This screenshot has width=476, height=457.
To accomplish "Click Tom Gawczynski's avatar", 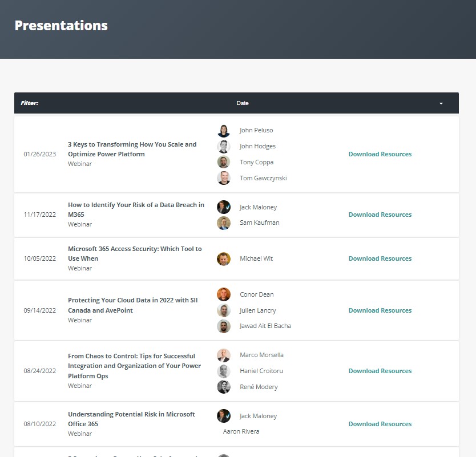I will [x=224, y=178].
